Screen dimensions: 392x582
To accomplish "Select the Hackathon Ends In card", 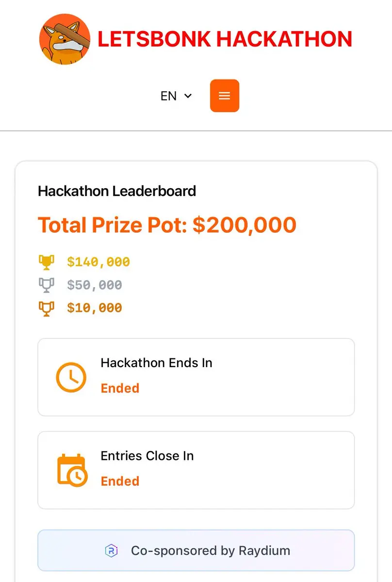I will pos(196,377).
